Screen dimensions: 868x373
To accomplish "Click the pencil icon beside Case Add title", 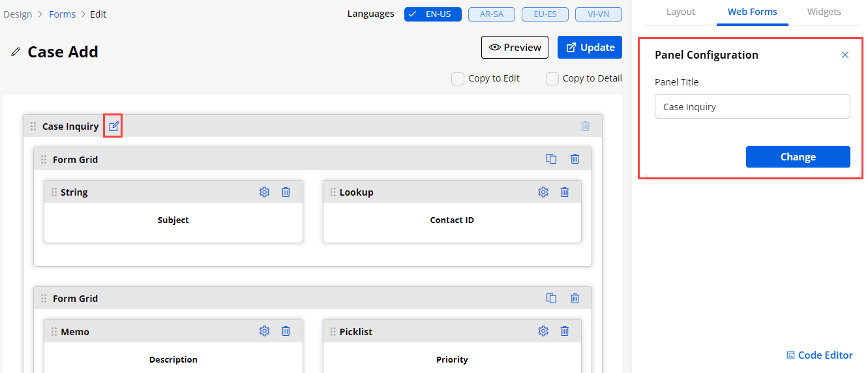I will (x=16, y=52).
